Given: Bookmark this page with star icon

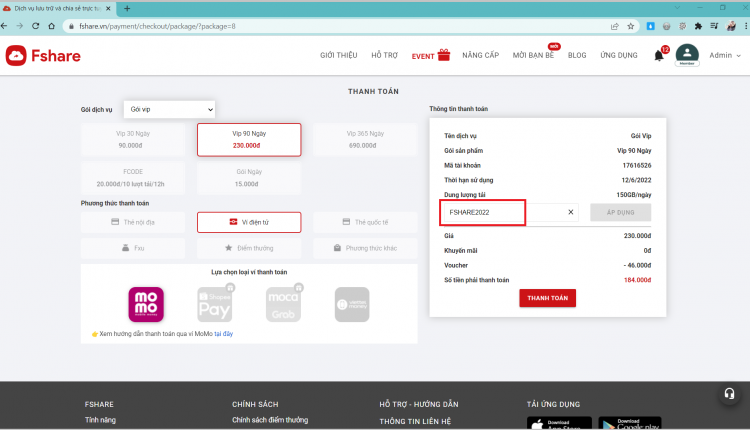Looking at the screenshot, I should pos(630,26).
